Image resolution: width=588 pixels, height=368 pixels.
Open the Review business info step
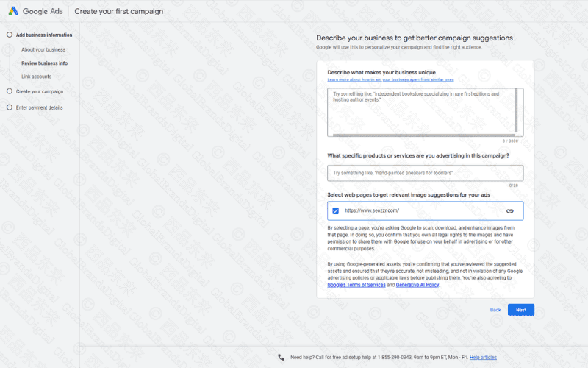pos(44,63)
